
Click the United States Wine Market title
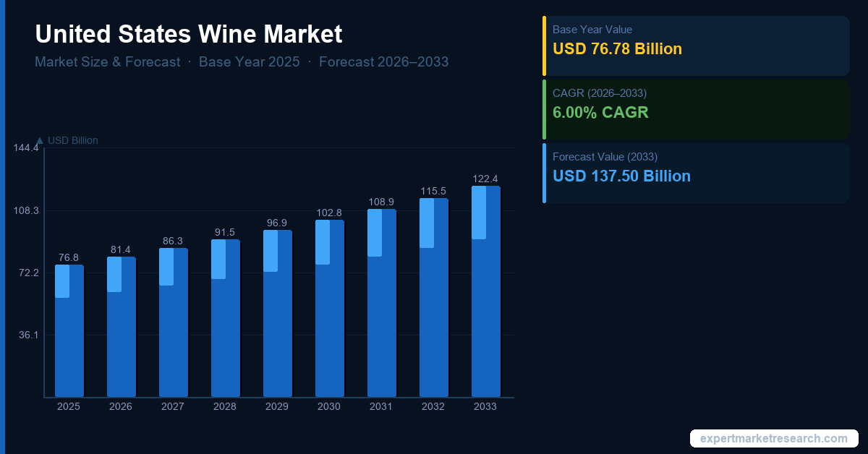(189, 34)
